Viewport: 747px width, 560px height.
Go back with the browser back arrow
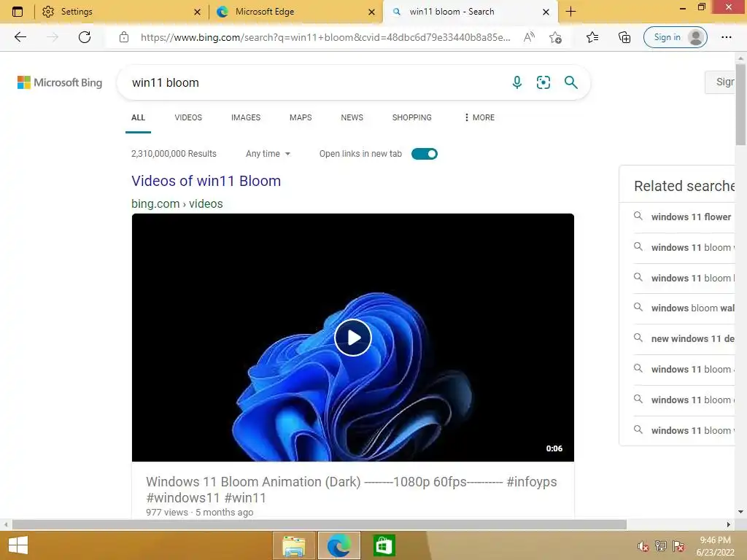20,37
